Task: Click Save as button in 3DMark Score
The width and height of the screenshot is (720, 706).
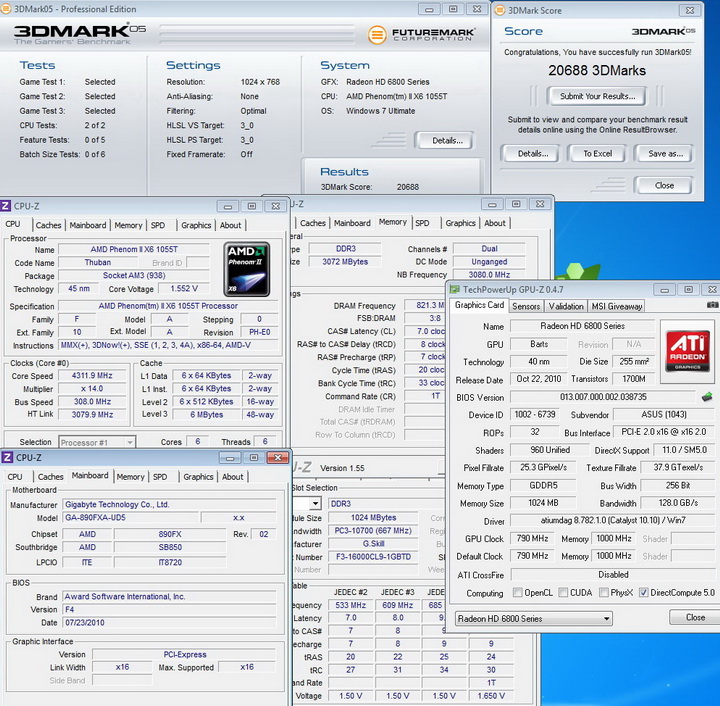Action: pyautogui.click(x=665, y=153)
